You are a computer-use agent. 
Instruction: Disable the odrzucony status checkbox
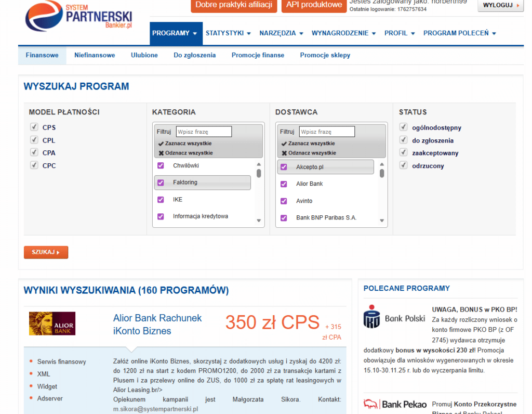click(403, 165)
